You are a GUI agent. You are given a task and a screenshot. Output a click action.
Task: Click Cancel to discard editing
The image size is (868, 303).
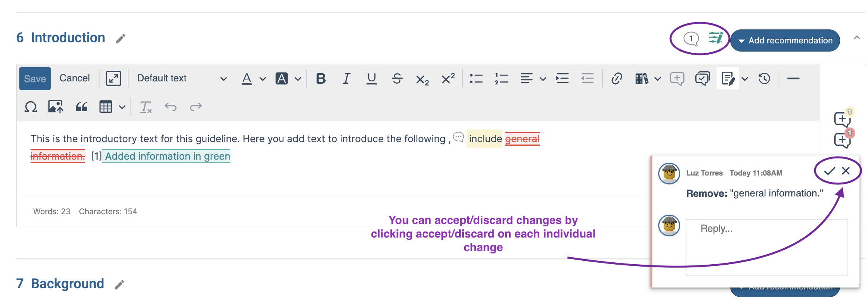(75, 78)
